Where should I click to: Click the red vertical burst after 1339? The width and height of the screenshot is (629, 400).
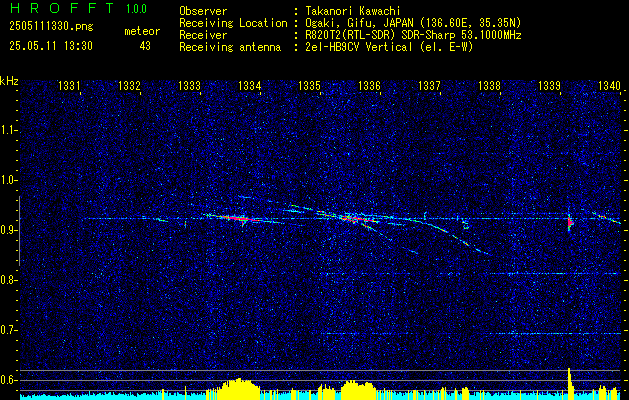(x=570, y=223)
